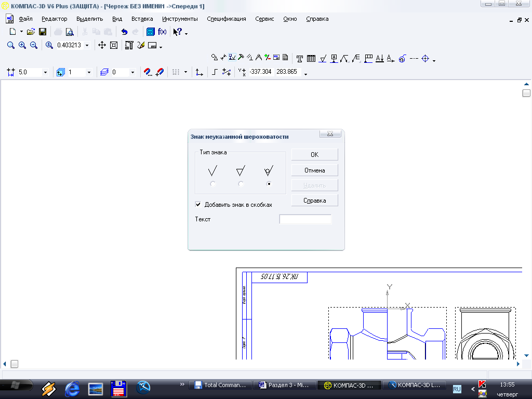The image size is (532, 399).
Task: Open a file using the folder icon
Action: [31, 32]
